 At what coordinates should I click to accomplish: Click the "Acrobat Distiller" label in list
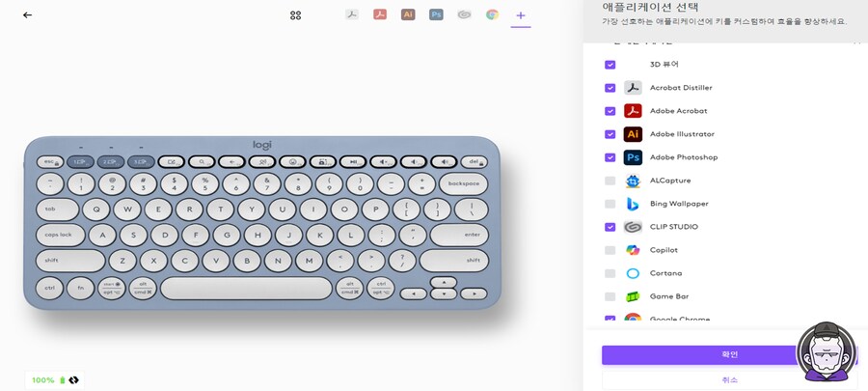pos(681,88)
